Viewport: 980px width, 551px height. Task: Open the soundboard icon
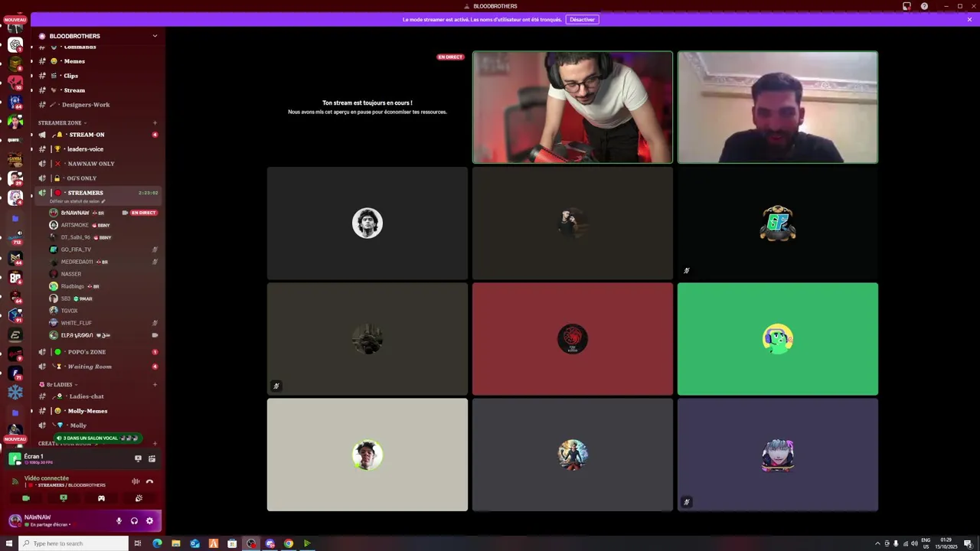point(139,498)
